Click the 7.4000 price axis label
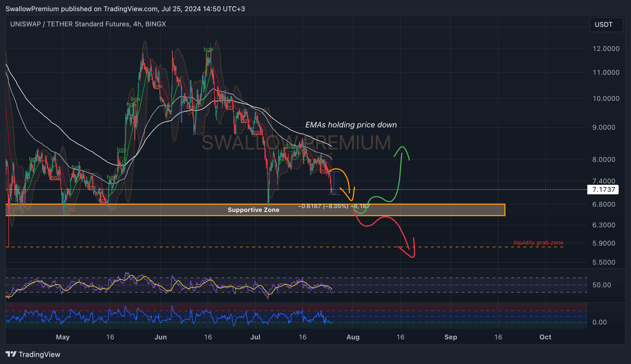The width and height of the screenshot is (631, 364). (604, 181)
